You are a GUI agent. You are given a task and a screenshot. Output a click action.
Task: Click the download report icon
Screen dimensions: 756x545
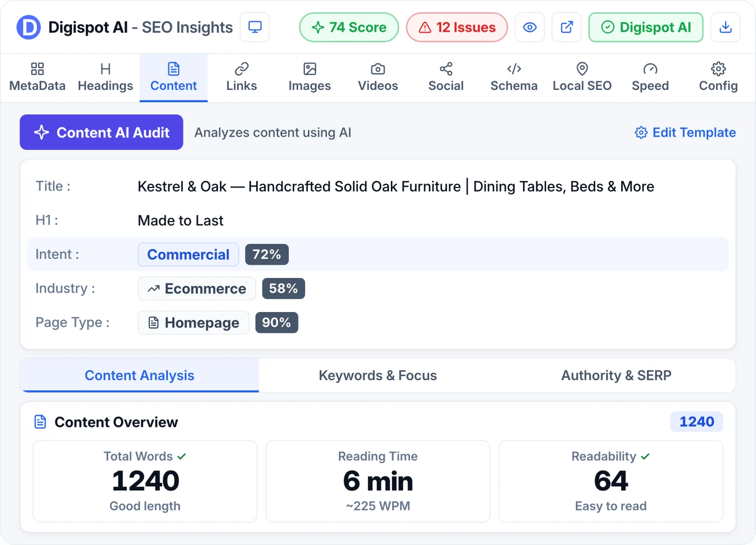[x=726, y=27]
